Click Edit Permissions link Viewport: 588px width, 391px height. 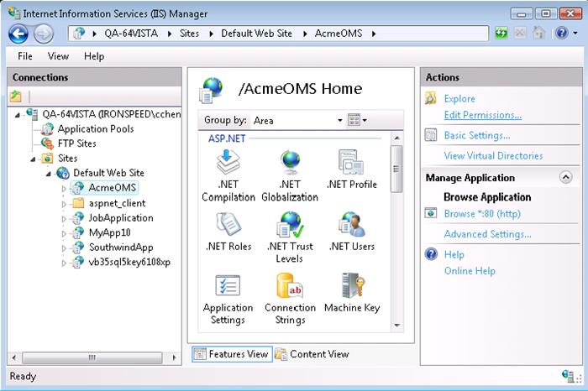[483, 115]
